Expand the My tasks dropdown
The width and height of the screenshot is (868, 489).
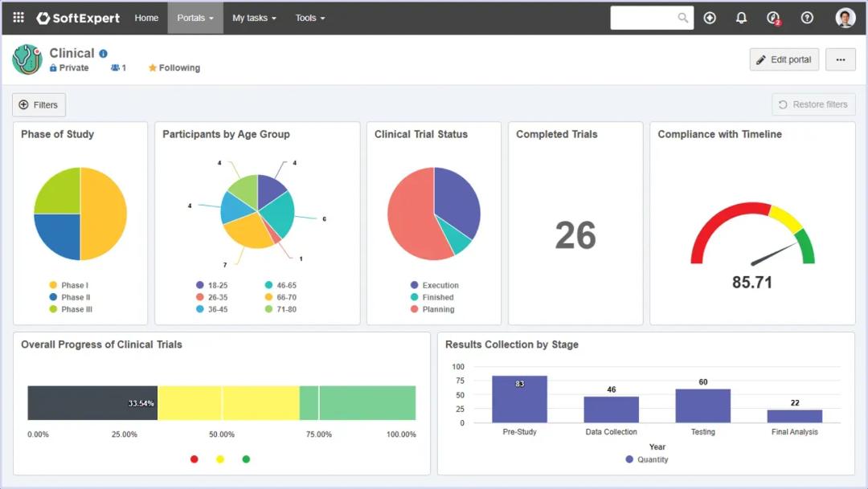point(254,18)
